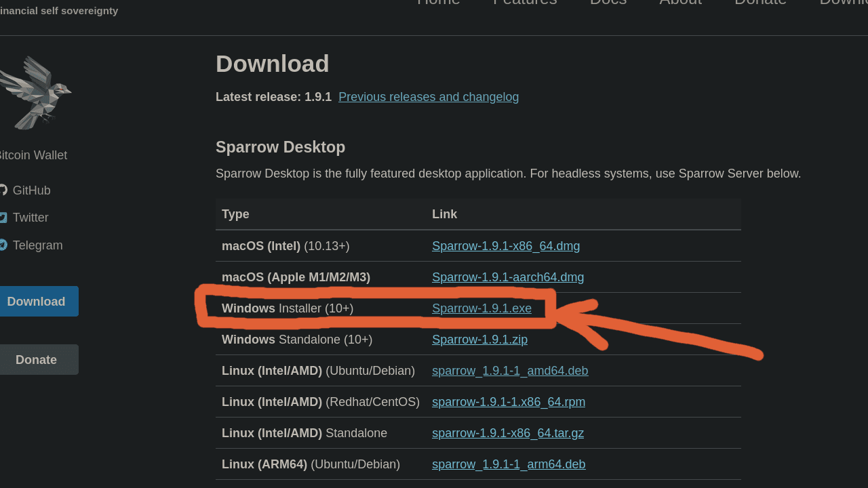868x488 pixels.
Task: Click the Sparrow bird logo
Action: tap(35, 93)
